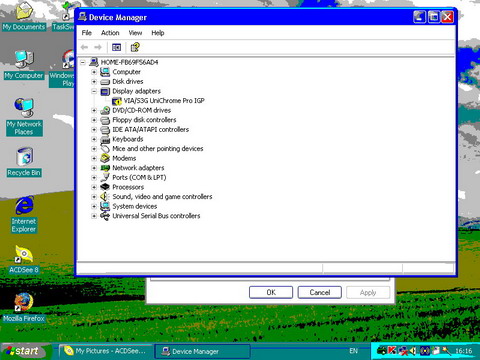Select the System devices icon
This screenshot has width=480, height=360.
click(x=105, y=206)
